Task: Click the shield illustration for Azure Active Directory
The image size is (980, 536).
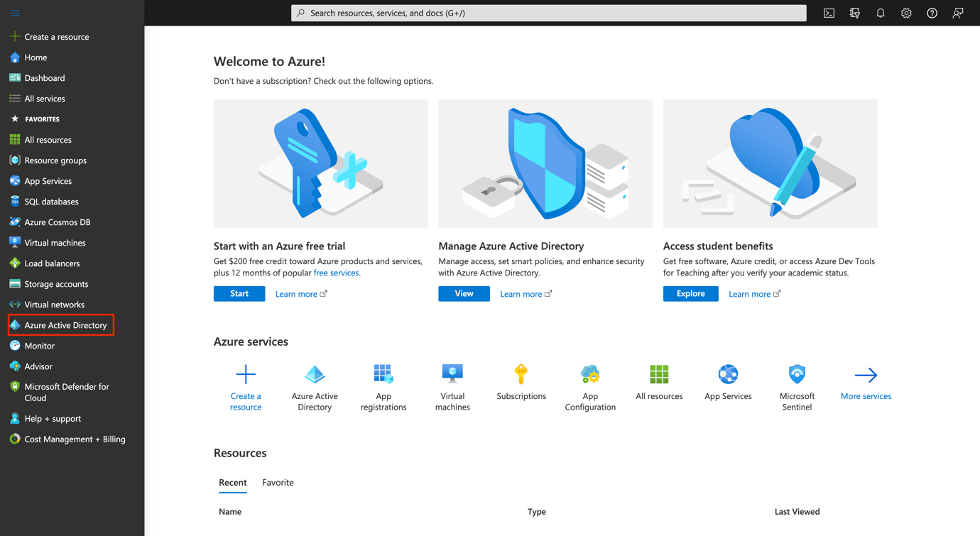Action: tap(545, 164)
